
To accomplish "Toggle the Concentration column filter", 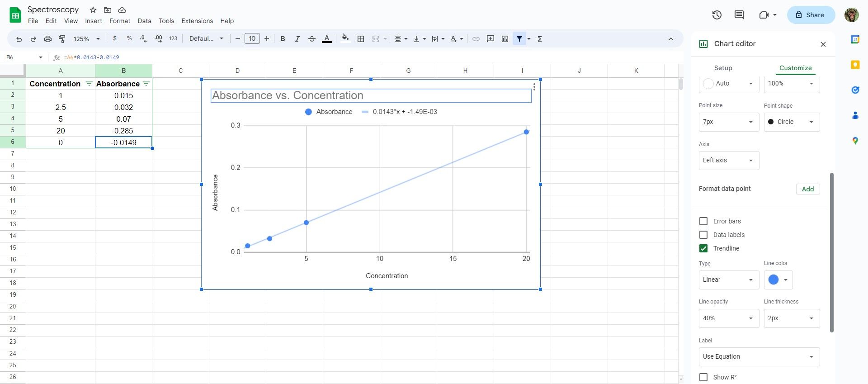I will pos(89,84).
